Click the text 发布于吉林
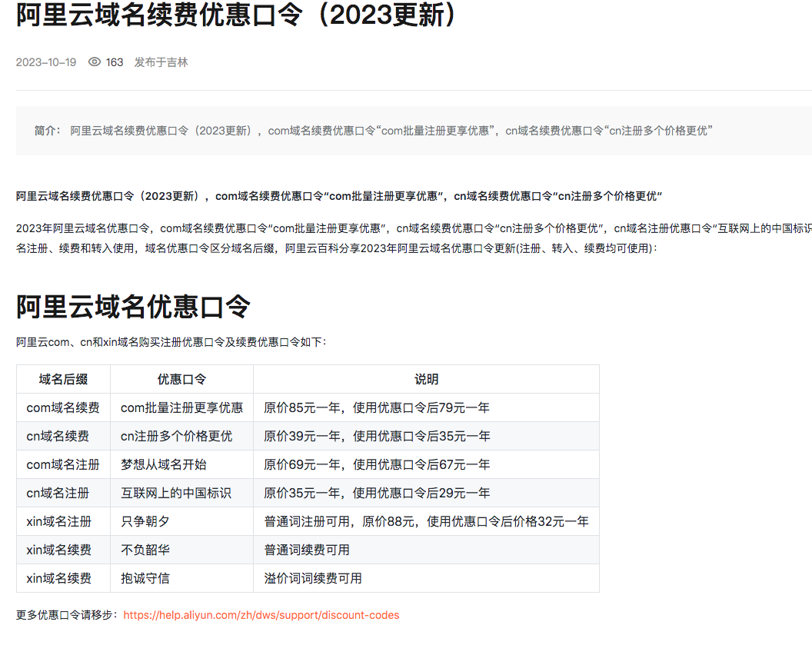 point(161,62)
